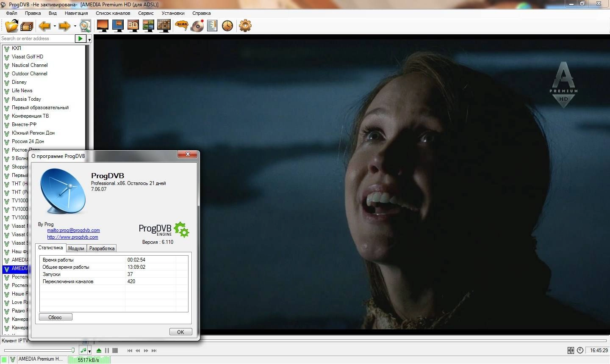Expand the back arrow history dropdown
Image resolution: width=610 pixels, height=364 pixels.
[55, 27]
